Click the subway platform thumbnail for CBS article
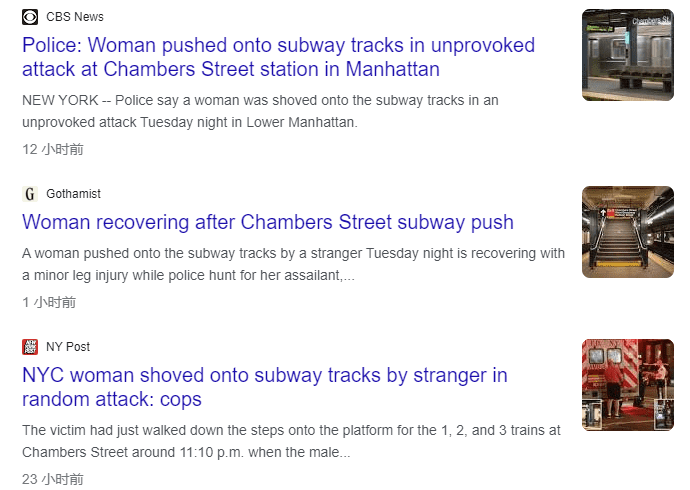Image resolution: width=690 pixels, height=490 pixels. (628, 55)
